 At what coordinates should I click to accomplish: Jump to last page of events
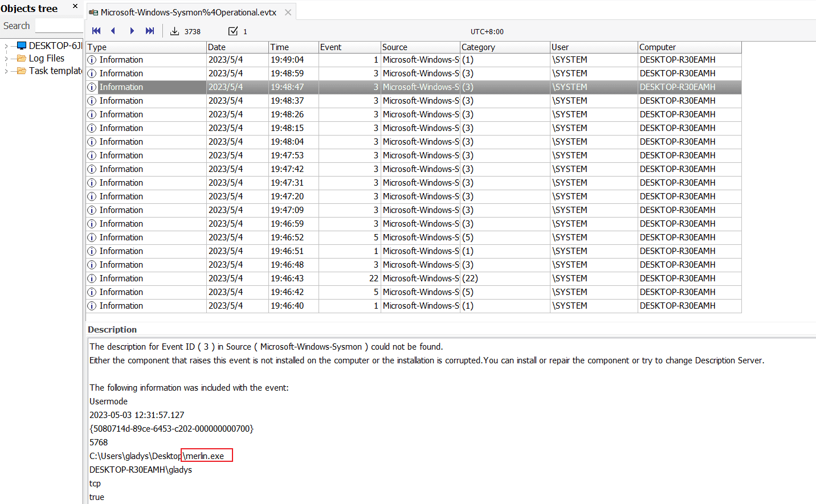click(150, 31)
